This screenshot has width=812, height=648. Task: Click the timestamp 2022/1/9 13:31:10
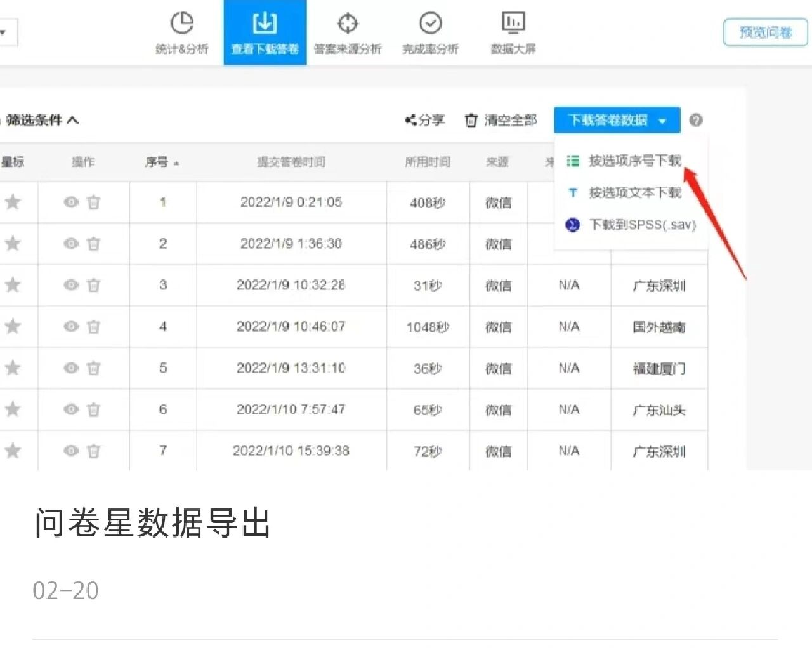click(x=291, y=367)
